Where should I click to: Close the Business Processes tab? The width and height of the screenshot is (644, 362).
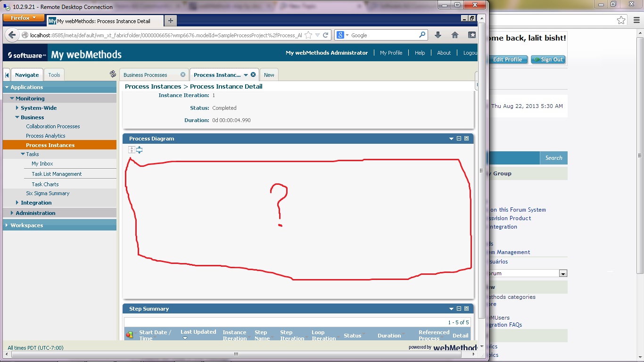click(x=183, y=74)
